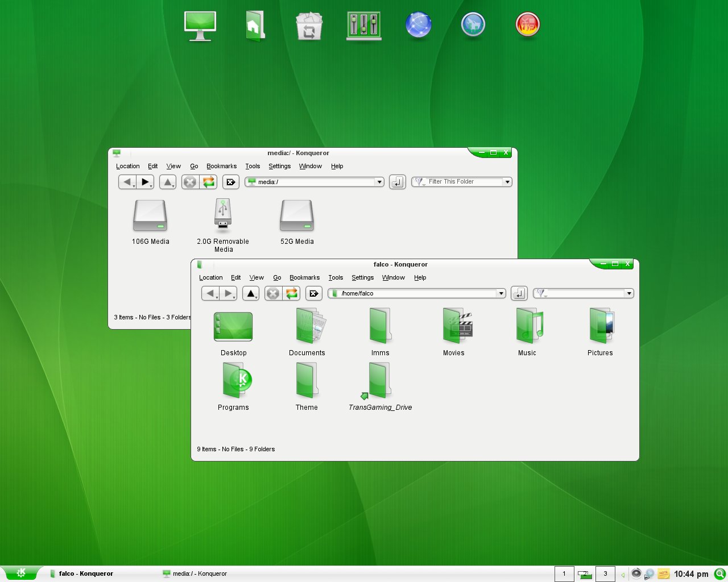
Task: Open Tools menu in falco window
Action: (x=336, y=277)
